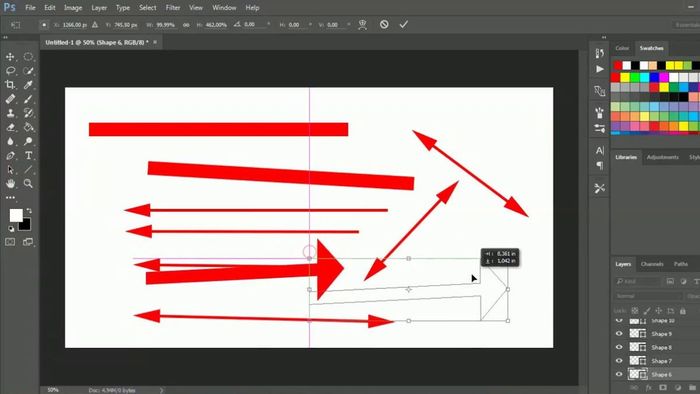Select the Crop tool
The image size is (700, 394).
pyautogui.click(x=10, y=85)
